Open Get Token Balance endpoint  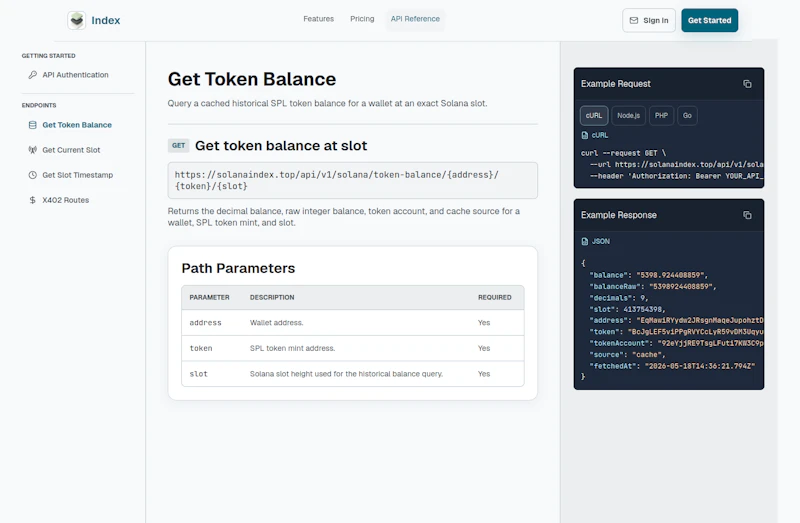point(78,125)
